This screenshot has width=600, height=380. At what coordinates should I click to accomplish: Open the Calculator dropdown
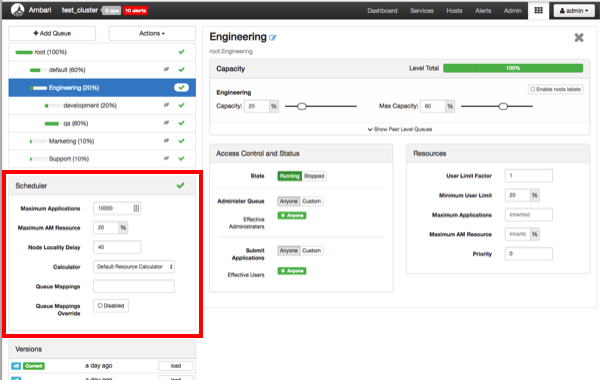coord(134,267)
